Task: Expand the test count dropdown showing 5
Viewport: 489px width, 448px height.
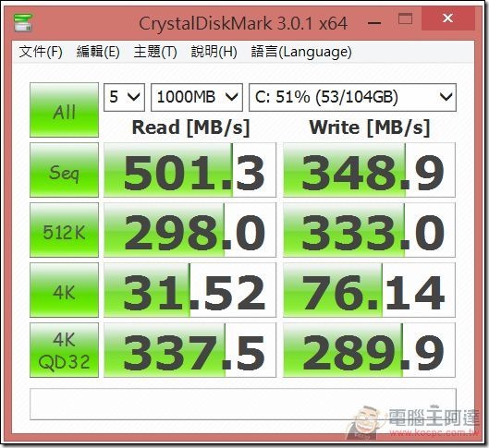Action: (124, 97)
